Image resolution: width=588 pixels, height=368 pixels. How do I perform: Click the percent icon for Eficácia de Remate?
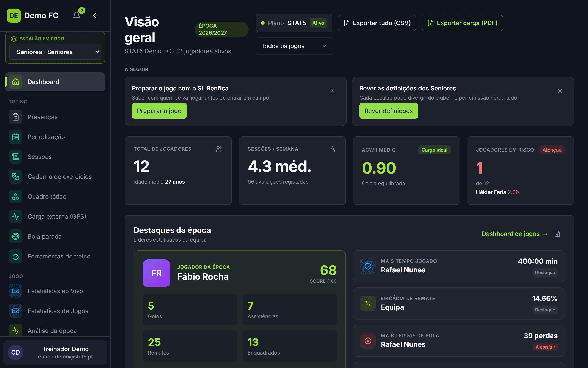click(x=368, y=303)
